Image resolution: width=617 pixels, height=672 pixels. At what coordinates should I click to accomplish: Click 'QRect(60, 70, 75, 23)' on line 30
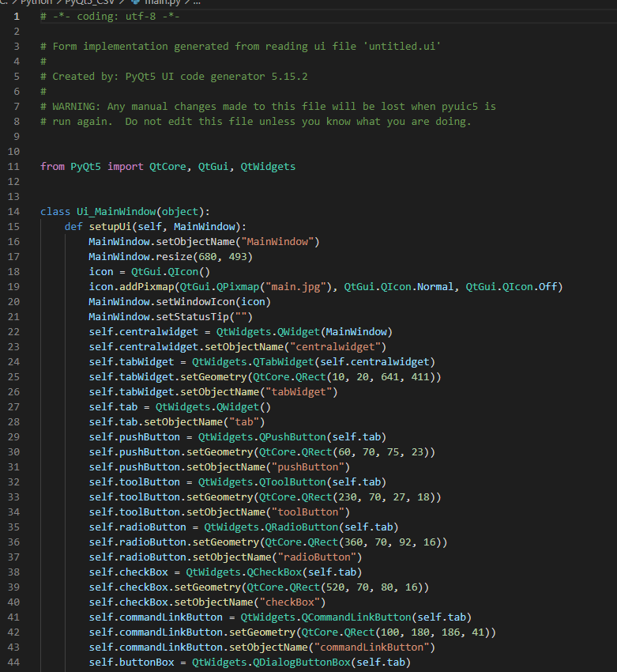(365, 452)
